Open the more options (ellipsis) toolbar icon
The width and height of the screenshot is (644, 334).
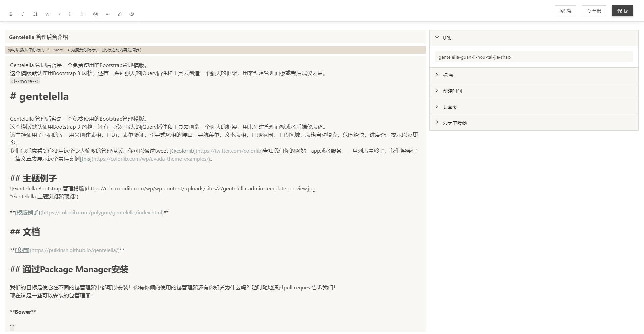pos(107,14)
